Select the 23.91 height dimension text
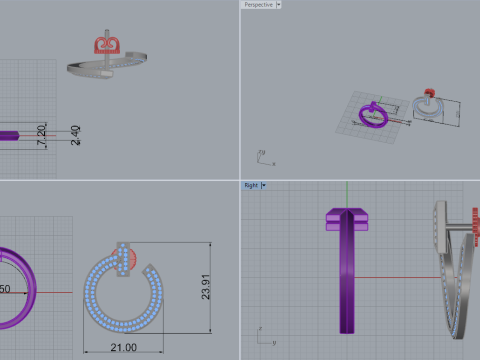 click(206, 287)
